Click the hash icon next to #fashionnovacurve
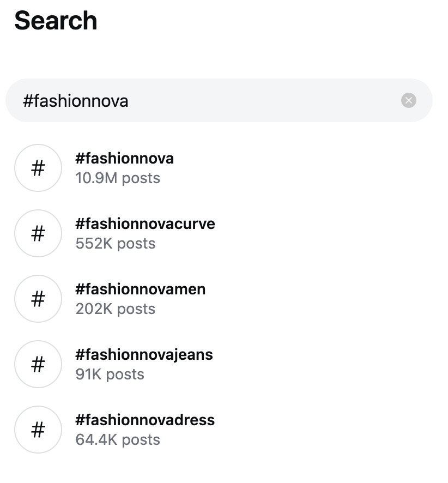Image resolution: width=448 pixels, height=483 pixels. (38, 233)
